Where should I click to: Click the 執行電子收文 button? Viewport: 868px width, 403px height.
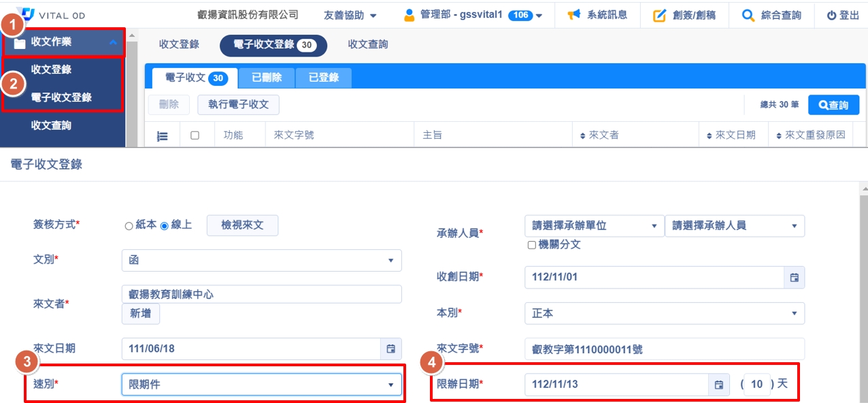point(239,105)
